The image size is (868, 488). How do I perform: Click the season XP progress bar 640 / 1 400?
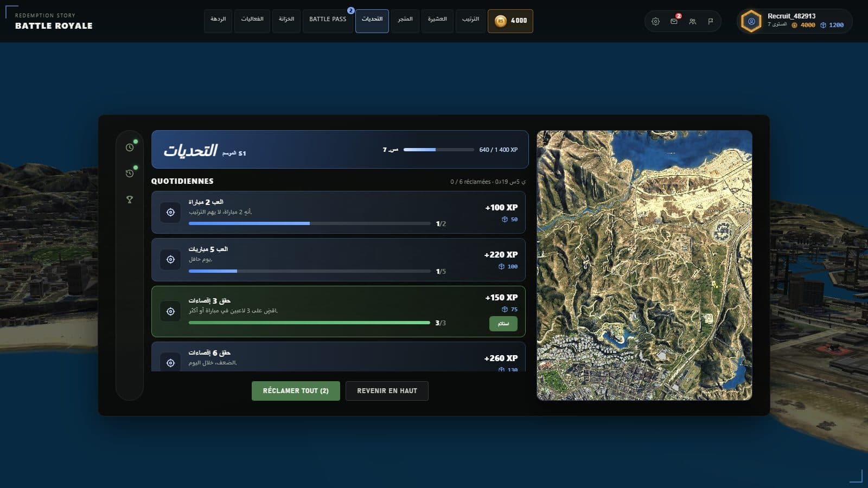(x=438, y=150)
